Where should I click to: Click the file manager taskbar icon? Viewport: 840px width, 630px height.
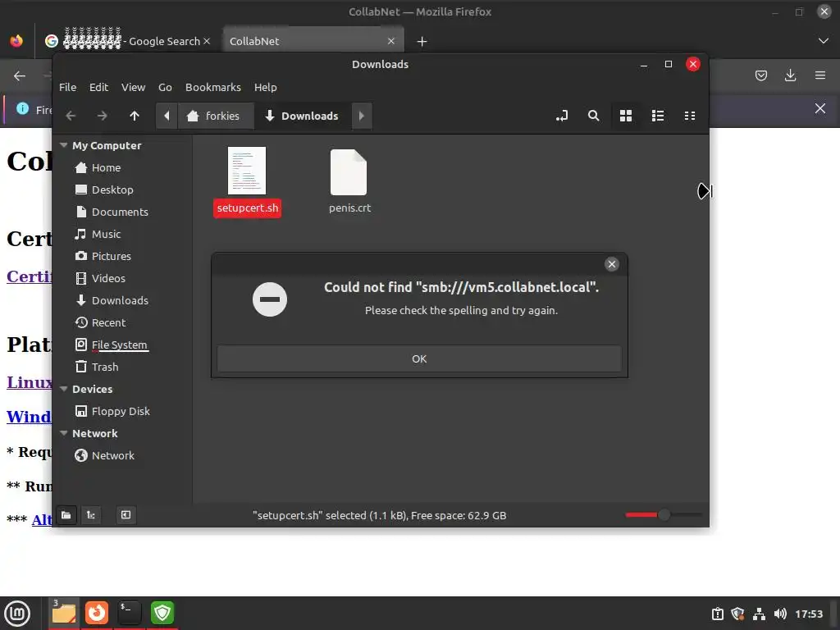64,614
